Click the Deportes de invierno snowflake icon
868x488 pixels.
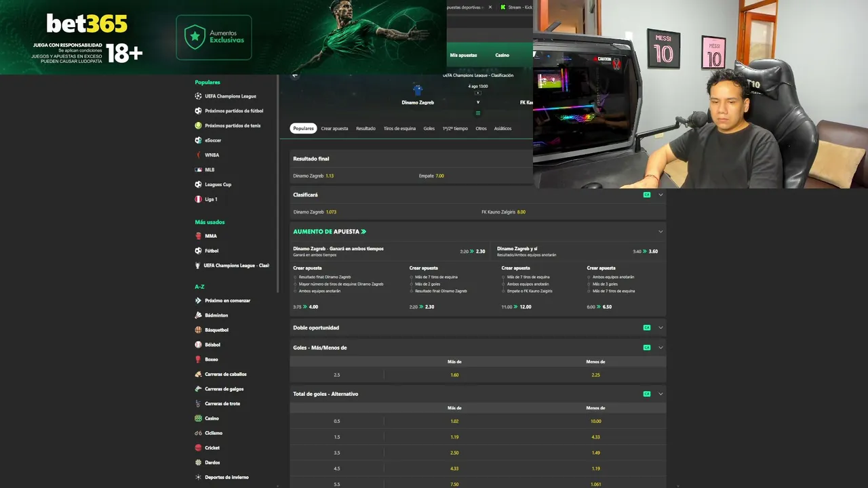199,477
